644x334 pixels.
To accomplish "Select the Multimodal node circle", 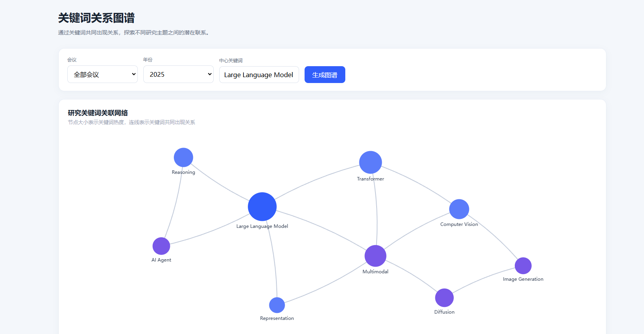I will pos(375,256).
